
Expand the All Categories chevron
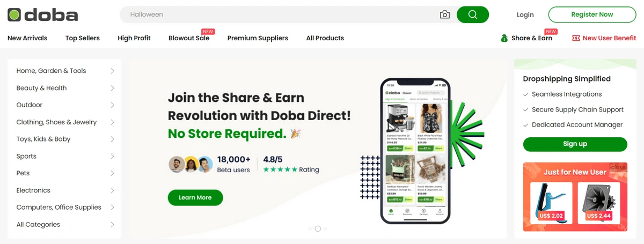pos(112,225)
